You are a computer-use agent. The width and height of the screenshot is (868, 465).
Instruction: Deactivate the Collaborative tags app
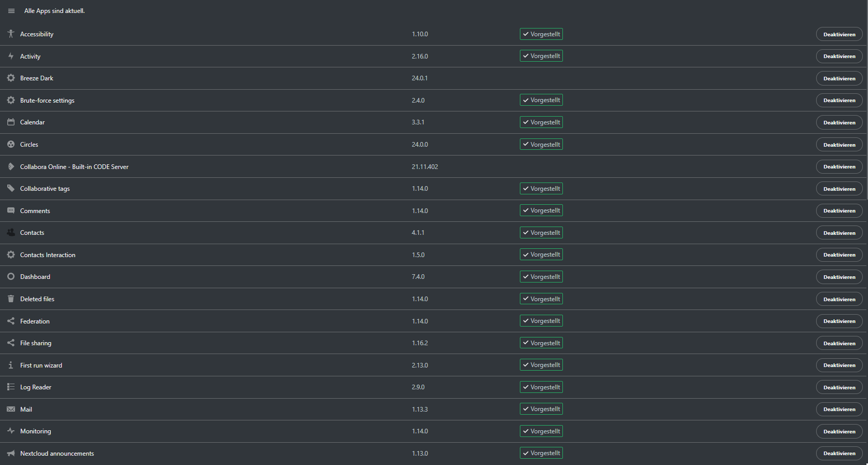(x=839, y=189)
